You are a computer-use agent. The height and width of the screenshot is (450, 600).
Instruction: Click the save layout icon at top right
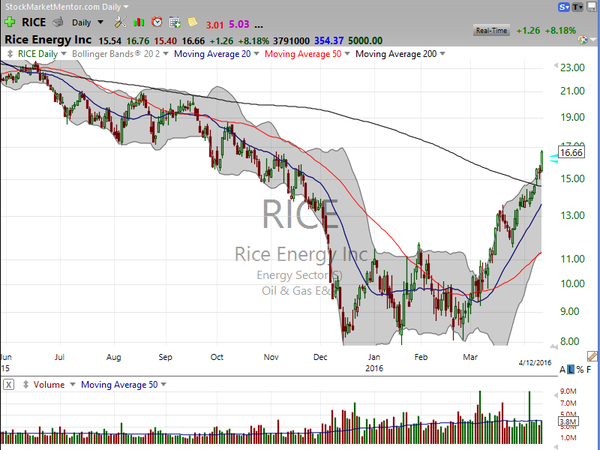coord(592,7)
